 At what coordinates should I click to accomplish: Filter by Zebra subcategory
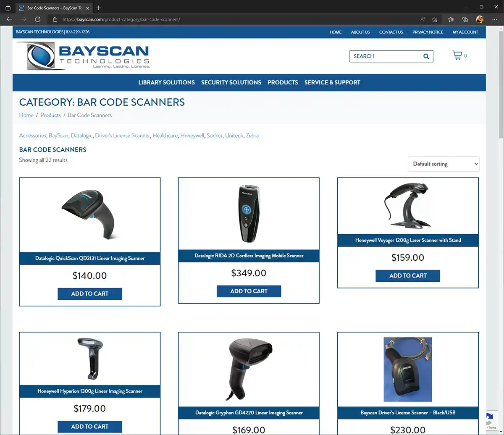click(252, 136)
